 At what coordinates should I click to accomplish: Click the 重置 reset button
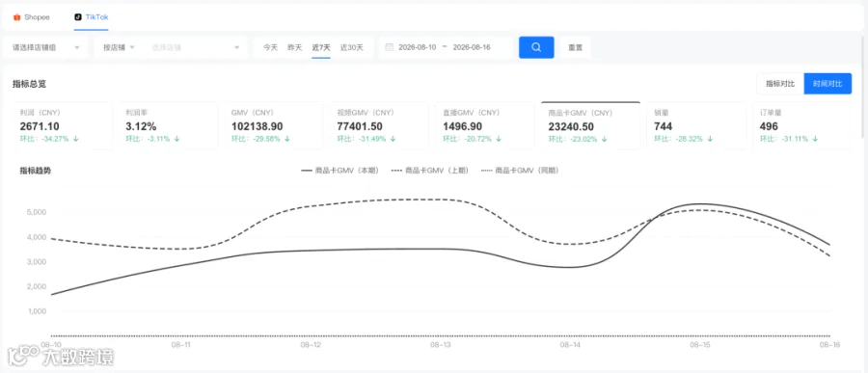[x=575, y=47]
